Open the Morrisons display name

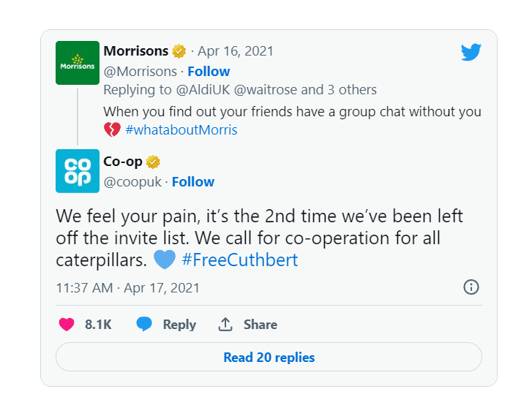pyautogui.click(x=136, y=51)
